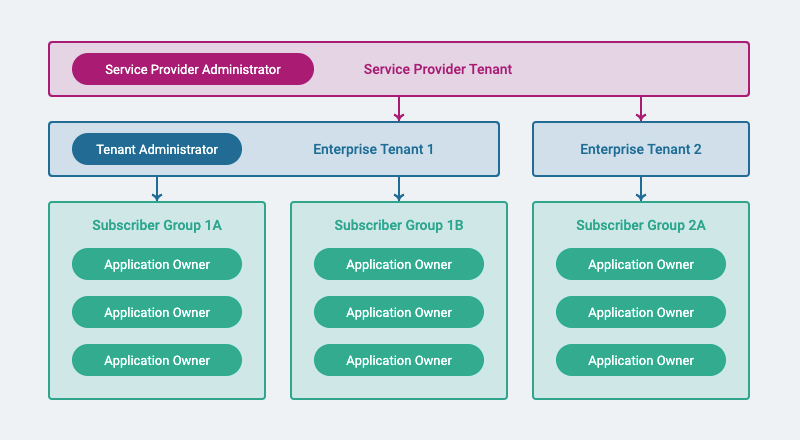The image size is (800, 440).
Task: Click the arrow pointing to Subscriber Group 2A
Action: [x=641, y=189]
